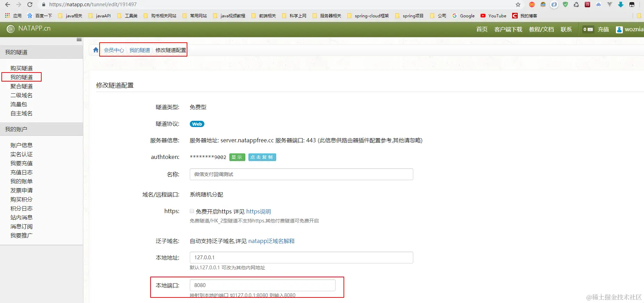Viewport: 644px width, 303px height.
Task: Open the cartoon face with glasses extension
Action: tap(543, 5)
